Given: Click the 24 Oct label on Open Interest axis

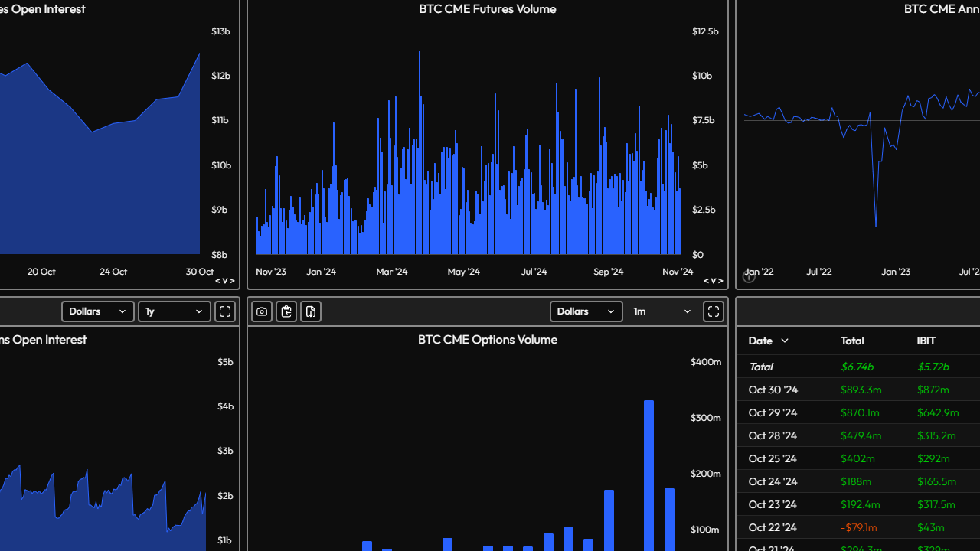Looking at the screenshot, I should [x=113, y=272].
